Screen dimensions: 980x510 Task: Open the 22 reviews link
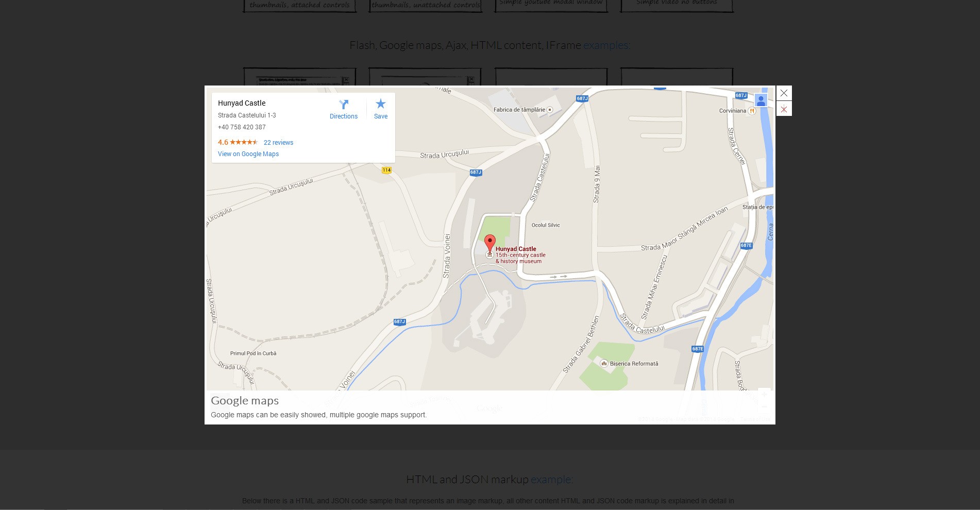point(278,143)
